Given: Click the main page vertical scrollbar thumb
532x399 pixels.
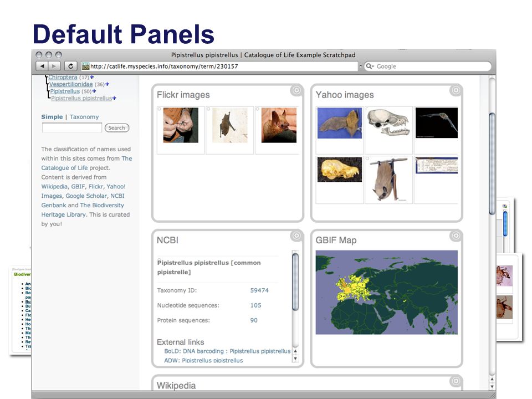Looking at the screenshot, I should tap(492, 163).
